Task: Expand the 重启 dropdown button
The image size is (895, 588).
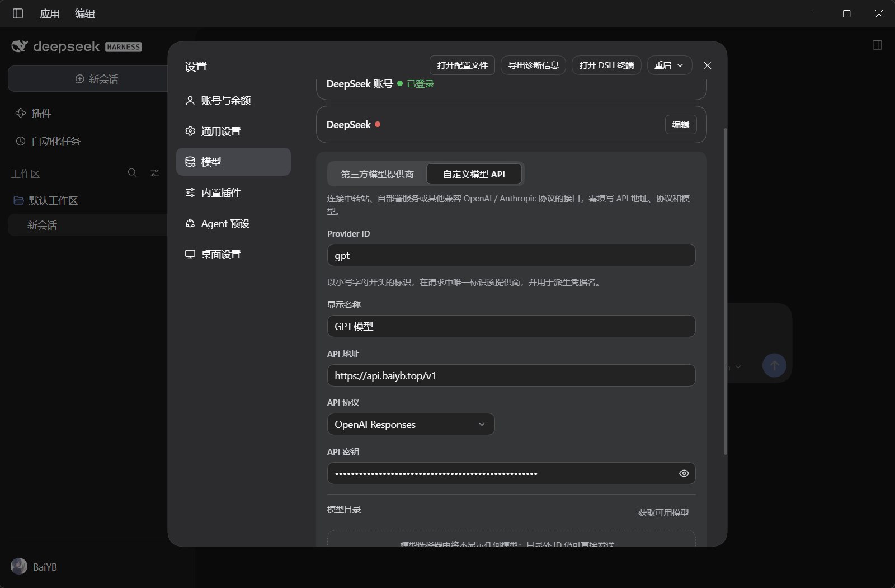Action: tap(669, 65)
